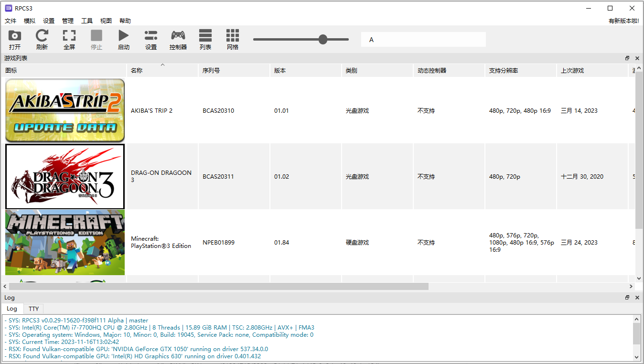Image resolution: width=644 pixels, height=364 pixels.
Task: Click the 打开 (Open) toolbar icon
Action: [x=15, y=35]
